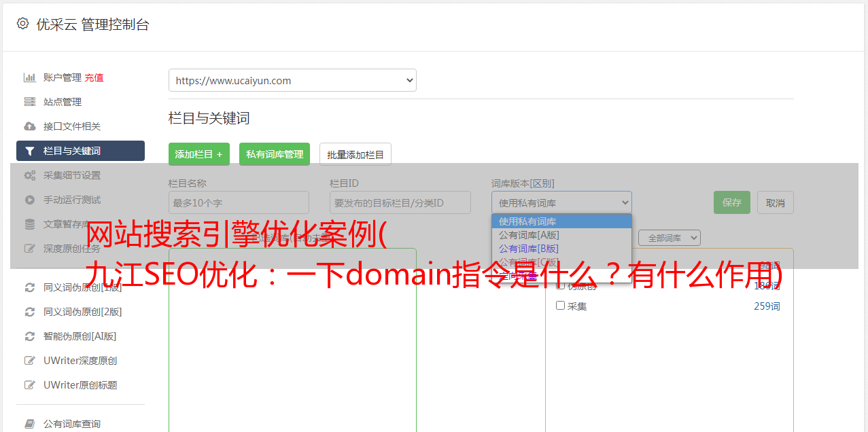Open 智能伪原创[AI版] in the sidebar
Screen dimensions: 868x432
click(x=80, y=336)
